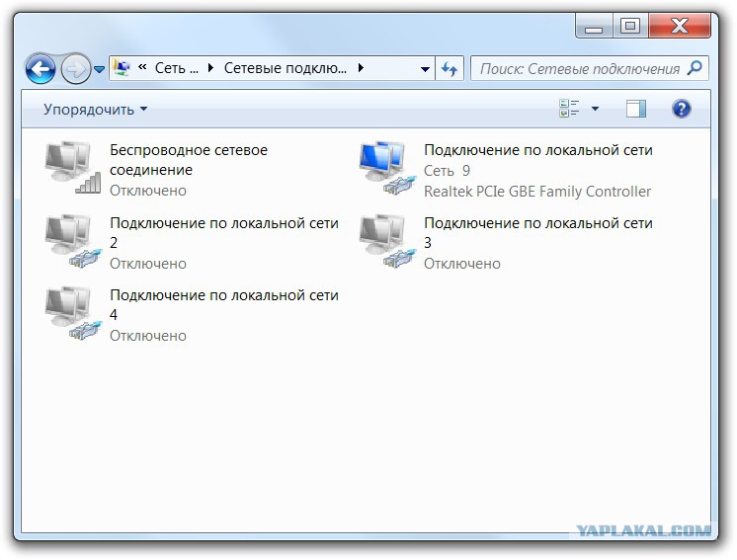Select the Подключение по локальной сети 2 icon

tap(73, 241)
